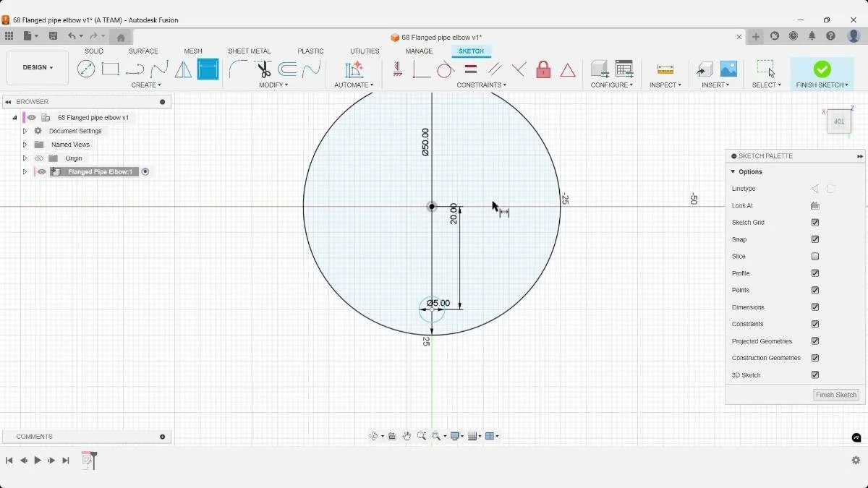Click the Finish Sketch button in palette

tap(836, 395)
